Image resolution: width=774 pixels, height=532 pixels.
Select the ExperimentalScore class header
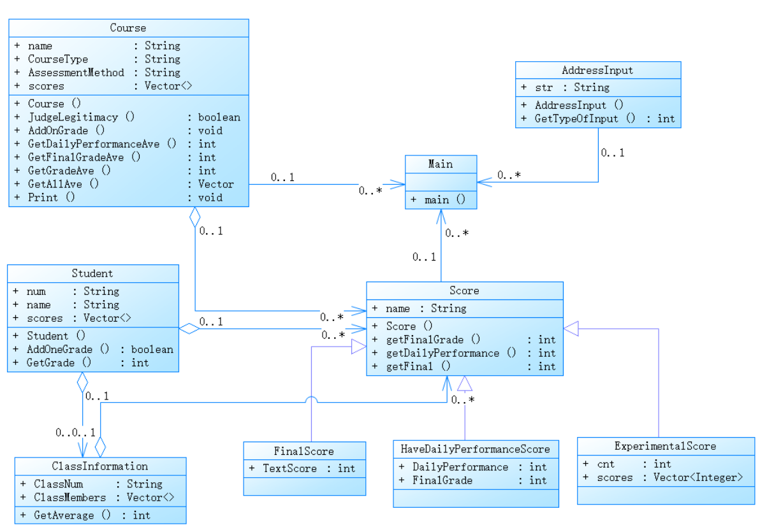click(x=666, y=446)
